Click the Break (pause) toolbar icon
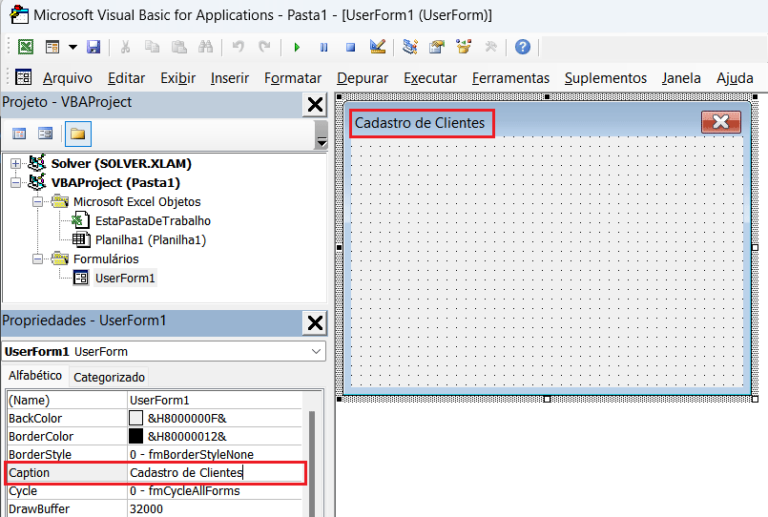Screen dimensions: 768x517 [x=323, y=47]
